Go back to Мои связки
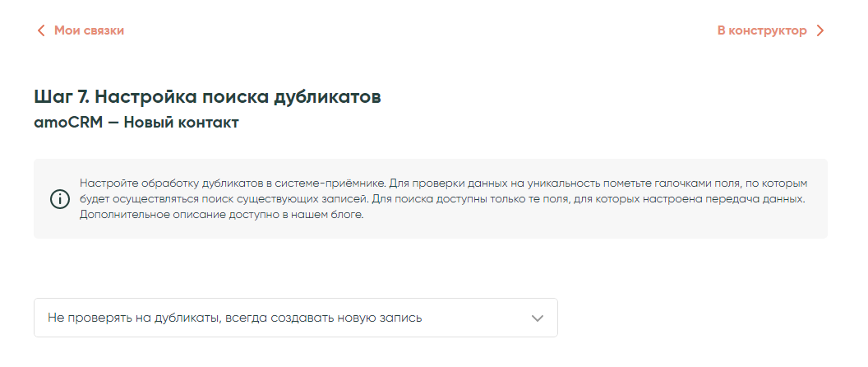 (x=89, y=30)
